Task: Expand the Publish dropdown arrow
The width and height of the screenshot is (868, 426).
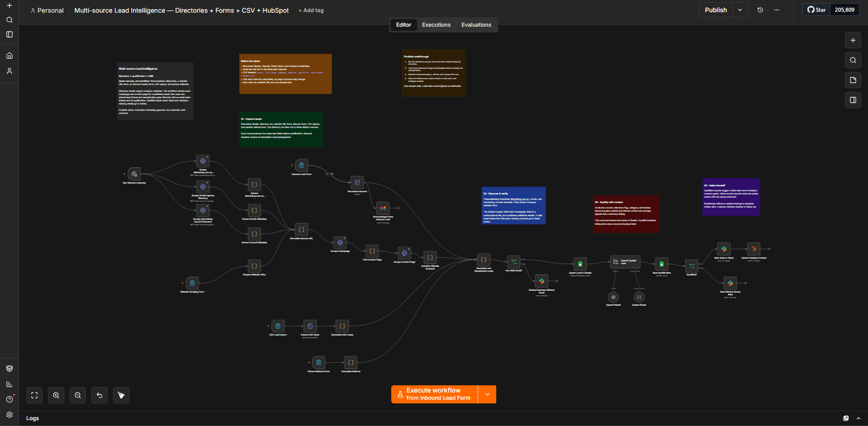Action: pos(740,10)
